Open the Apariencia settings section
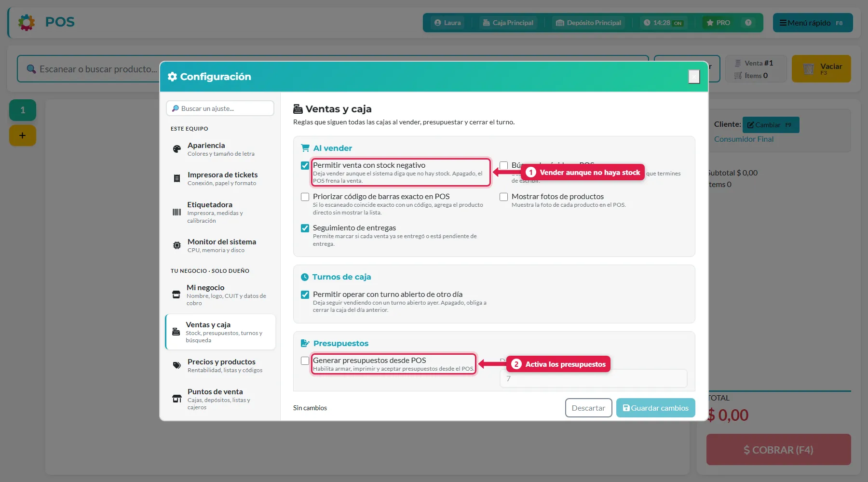Viewport: 868px width, 482px height. click(x=220, y=149)
